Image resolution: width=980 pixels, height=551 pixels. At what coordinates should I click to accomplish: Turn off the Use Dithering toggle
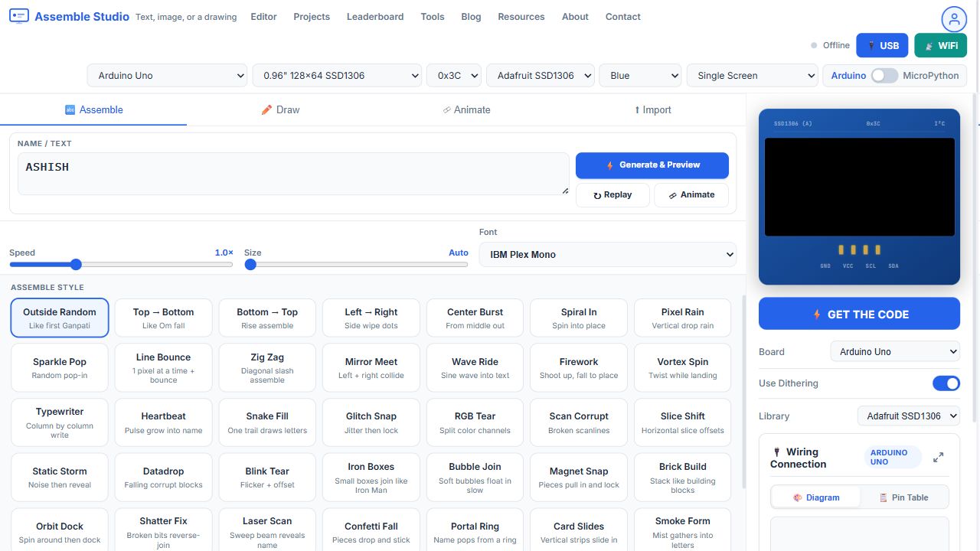point(946,383)
